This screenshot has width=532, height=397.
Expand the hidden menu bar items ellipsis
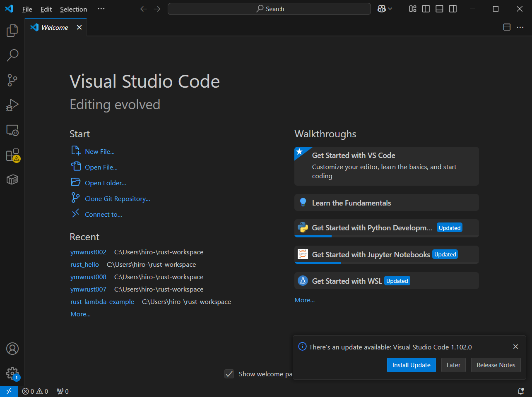101,9
